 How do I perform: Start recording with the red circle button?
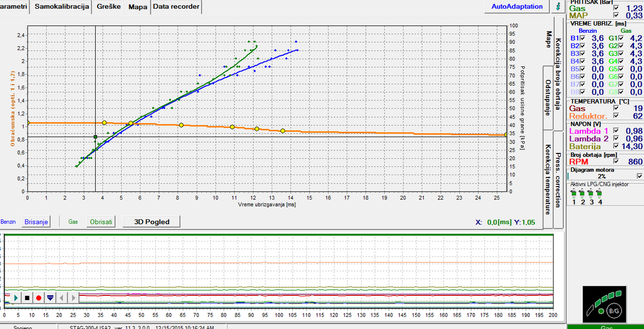click(39, 298)
